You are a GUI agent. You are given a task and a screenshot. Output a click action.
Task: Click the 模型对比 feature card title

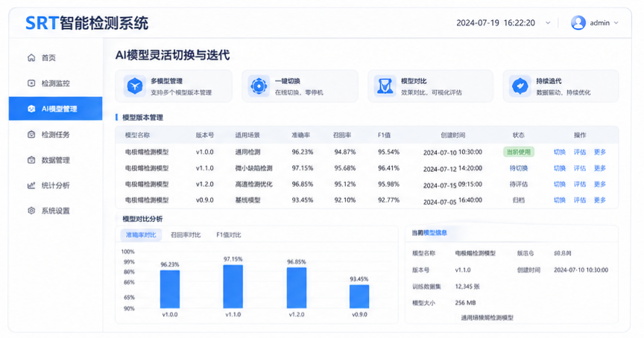pos(414,81)
